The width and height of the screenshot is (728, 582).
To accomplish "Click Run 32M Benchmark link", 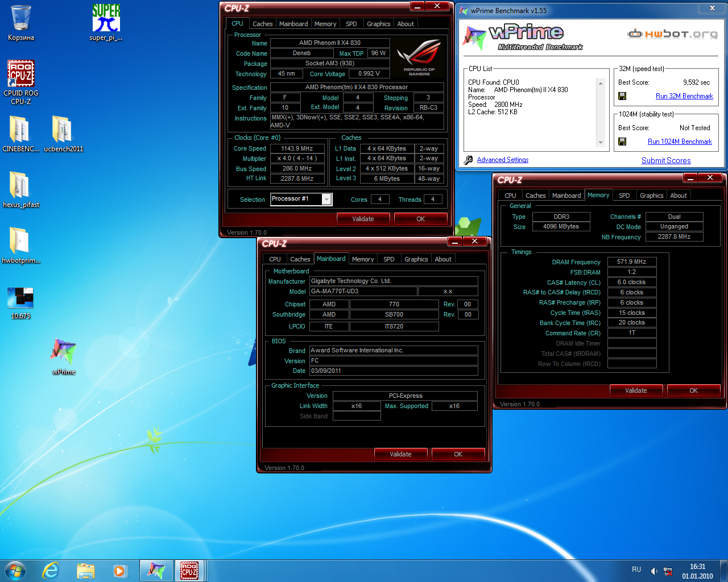I will 684,96.
